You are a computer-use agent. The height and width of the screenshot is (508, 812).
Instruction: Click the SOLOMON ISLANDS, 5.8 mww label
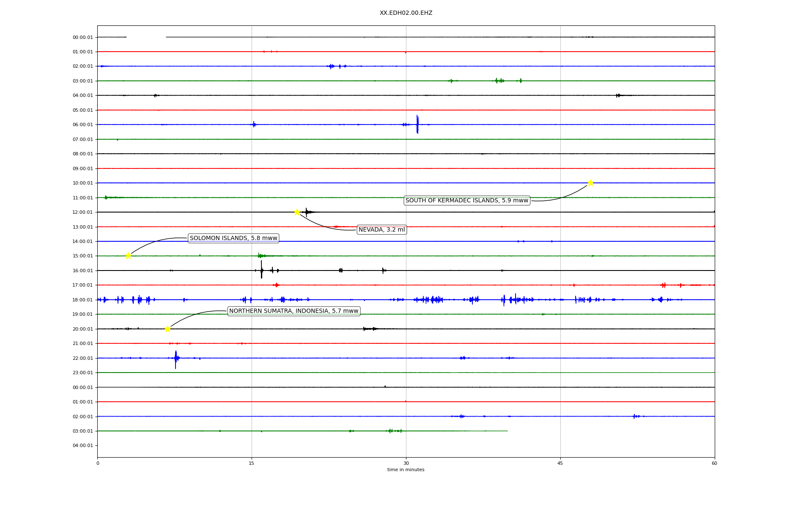(233, 238)
